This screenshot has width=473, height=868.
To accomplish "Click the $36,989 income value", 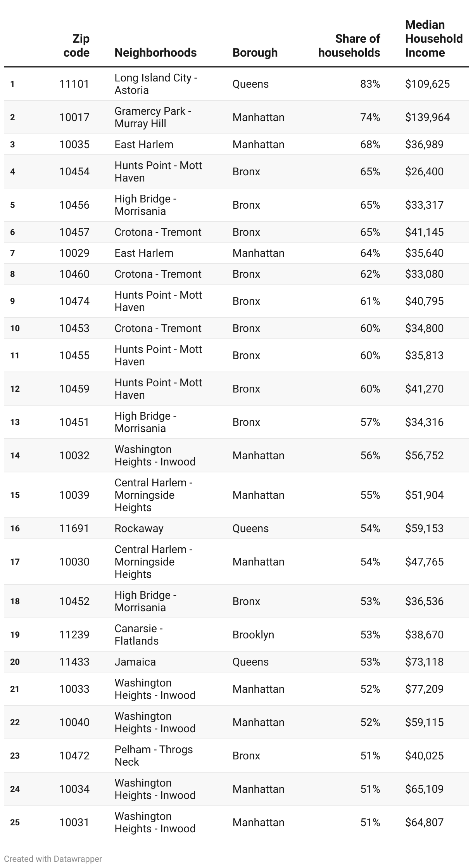I will [x=424, y=144].
